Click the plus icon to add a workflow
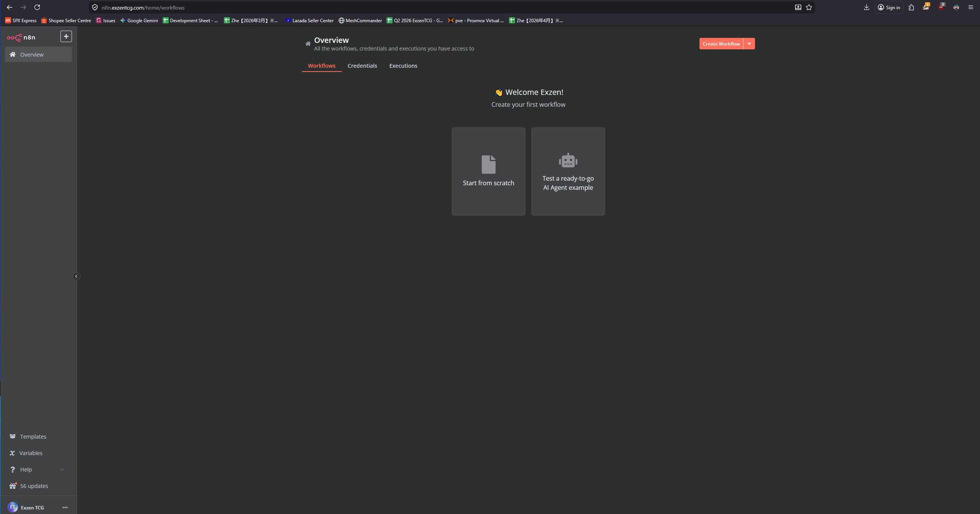Screen dimensions: 980x514 pos(66,36)
